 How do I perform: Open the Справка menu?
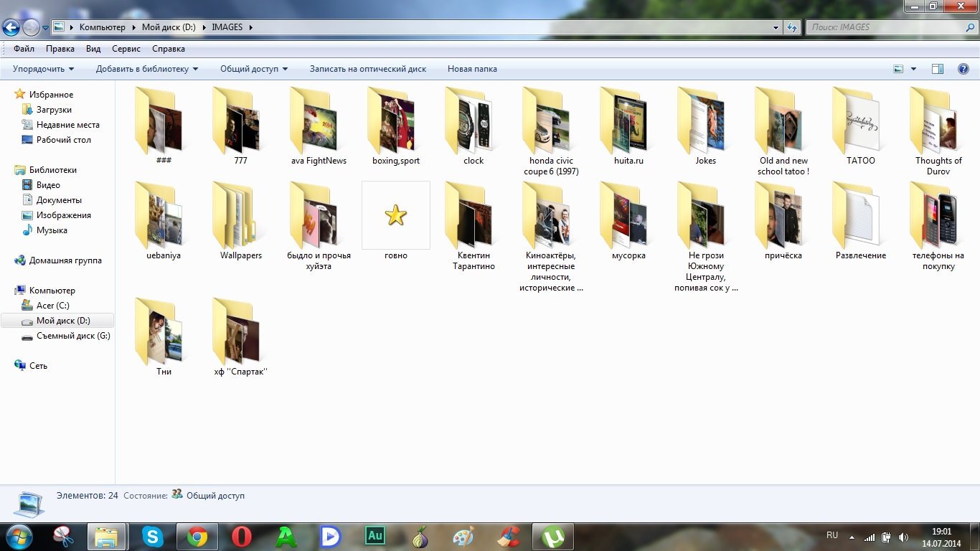[x=169, y=49]
